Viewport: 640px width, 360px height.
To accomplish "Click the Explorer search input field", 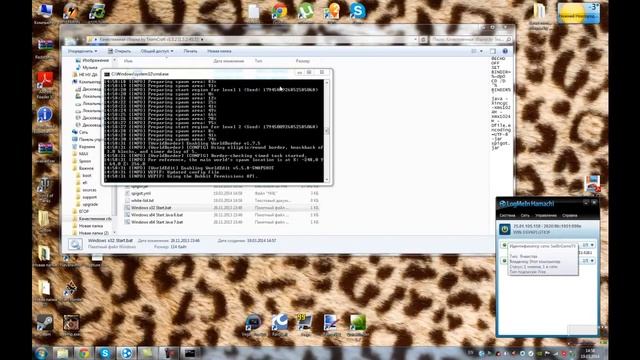I will [471, 39].
